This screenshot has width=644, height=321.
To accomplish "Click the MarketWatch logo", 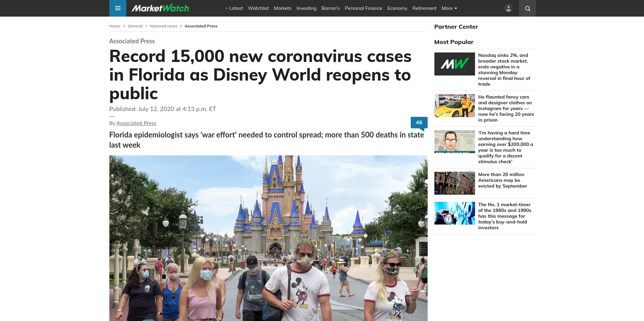I will [160, 8].
